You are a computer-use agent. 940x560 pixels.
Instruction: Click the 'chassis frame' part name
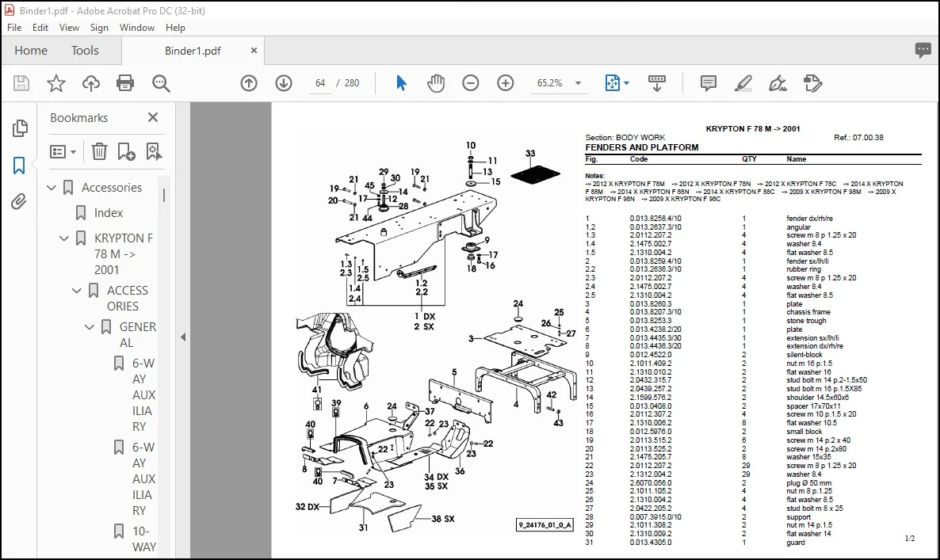click(808, 312)
